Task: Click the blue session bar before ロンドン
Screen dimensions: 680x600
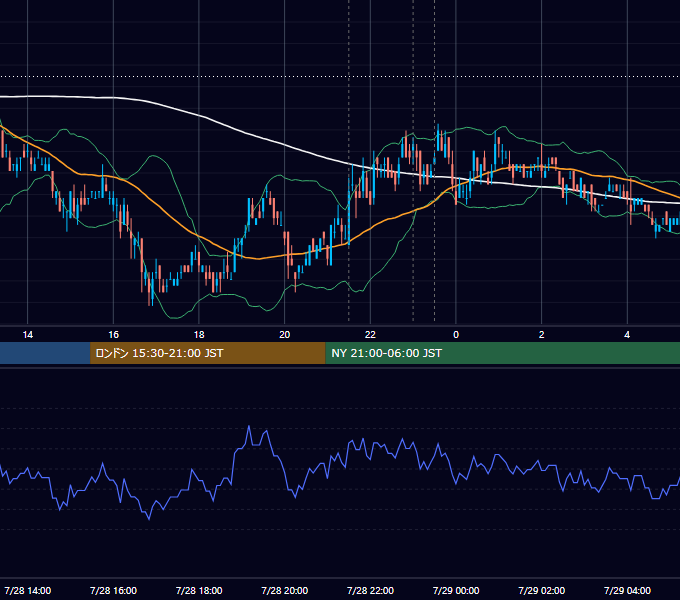Action: 45,353
